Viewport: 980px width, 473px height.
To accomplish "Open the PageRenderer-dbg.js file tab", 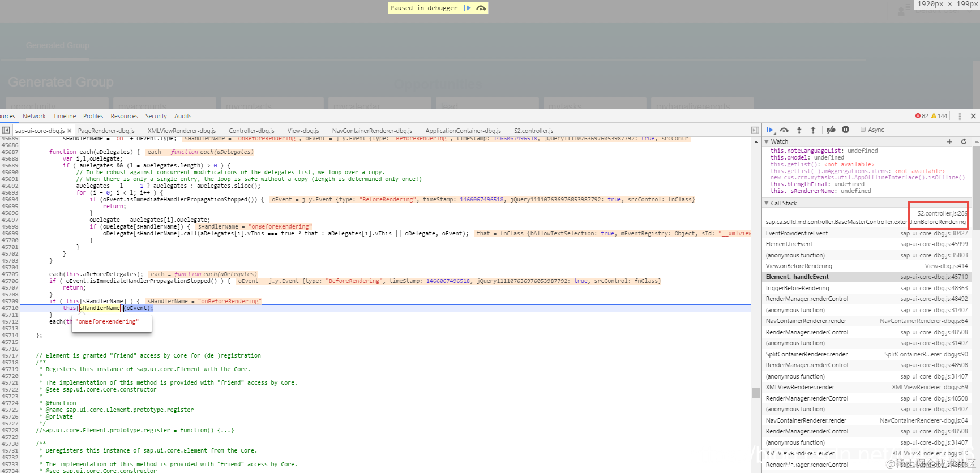I will [x=106, y=131].
